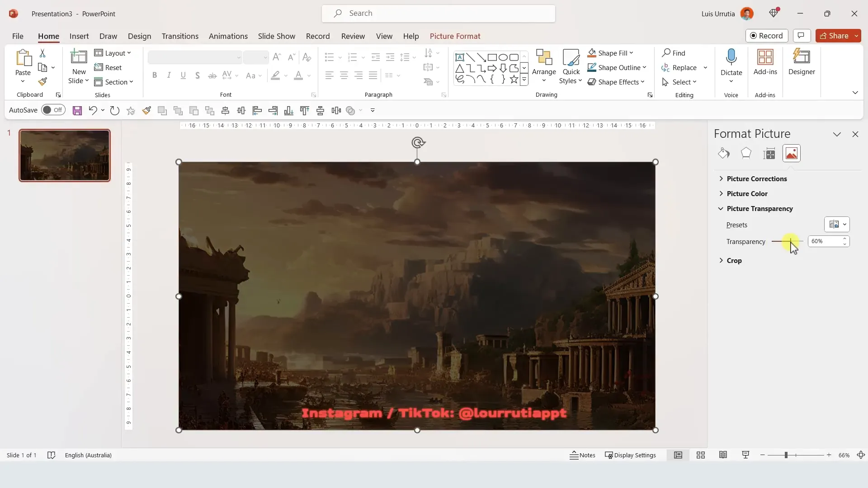Click the Transparency slider handle

tap(790, 241)
